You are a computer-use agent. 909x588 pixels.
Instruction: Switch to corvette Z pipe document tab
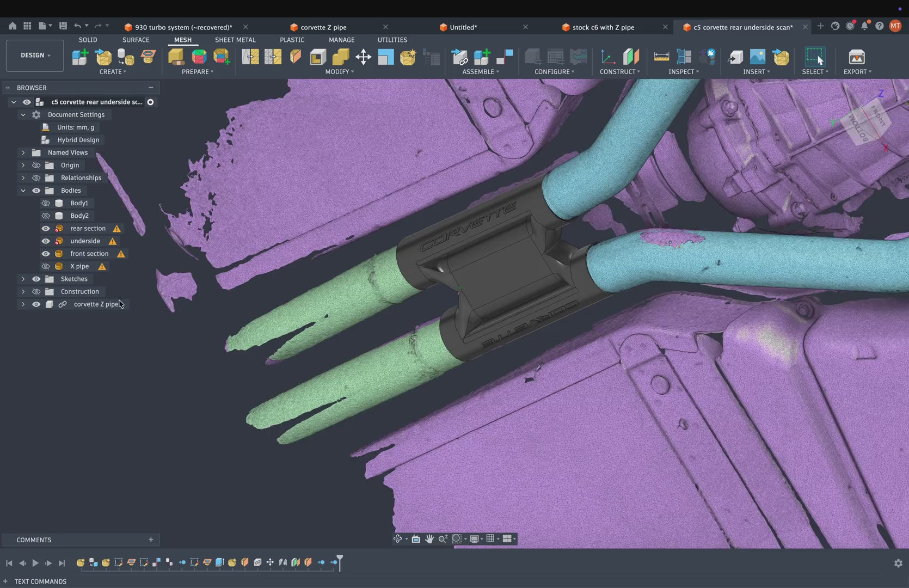(x=323, y=27)
